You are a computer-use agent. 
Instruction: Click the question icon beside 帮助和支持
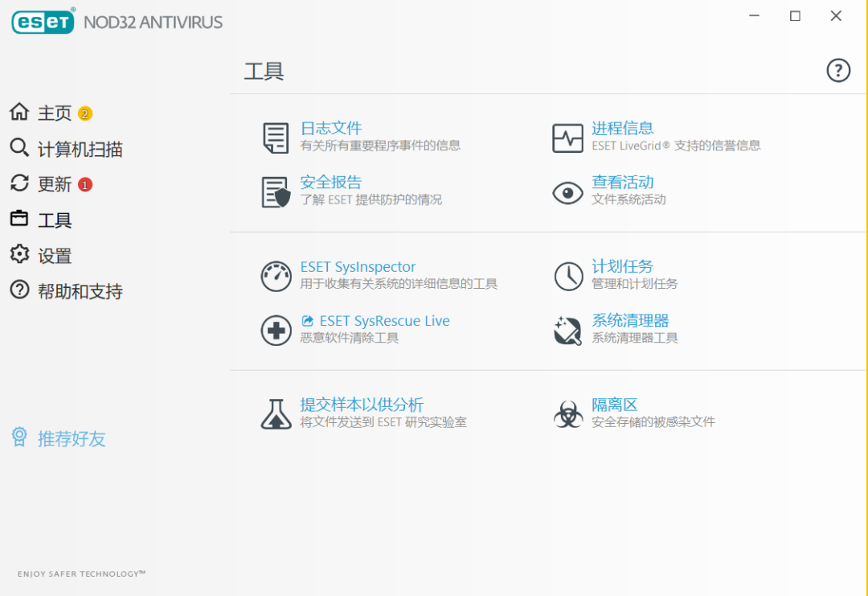coord(19,289)
